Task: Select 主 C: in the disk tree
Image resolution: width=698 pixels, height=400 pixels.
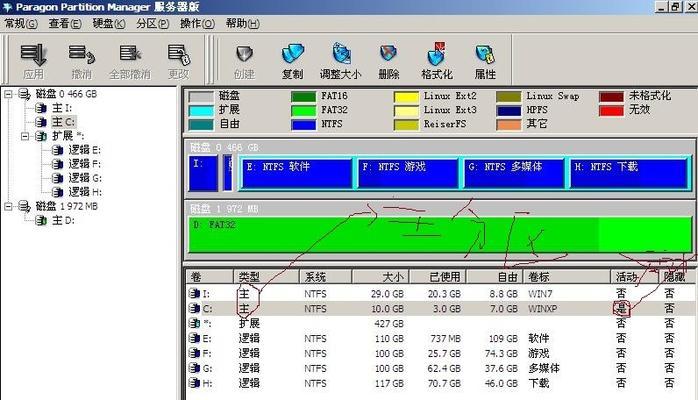Action: (x=63, y=122)
